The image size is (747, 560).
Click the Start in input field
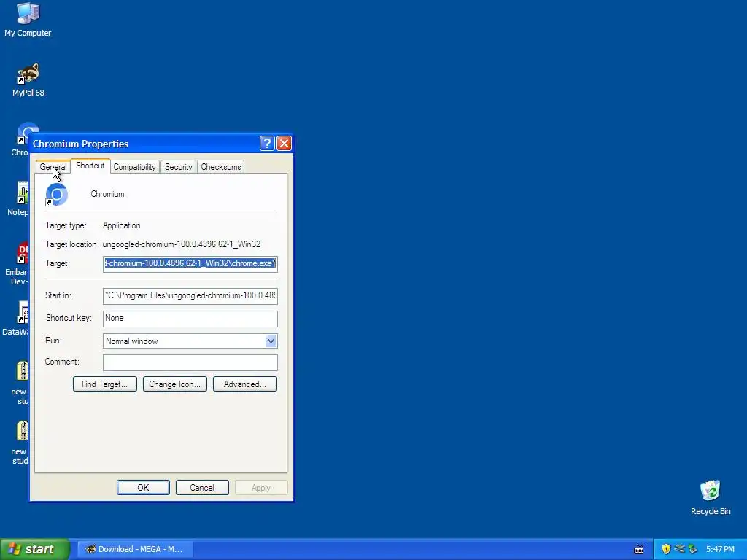pyautogui.click(x=190, y=296)
